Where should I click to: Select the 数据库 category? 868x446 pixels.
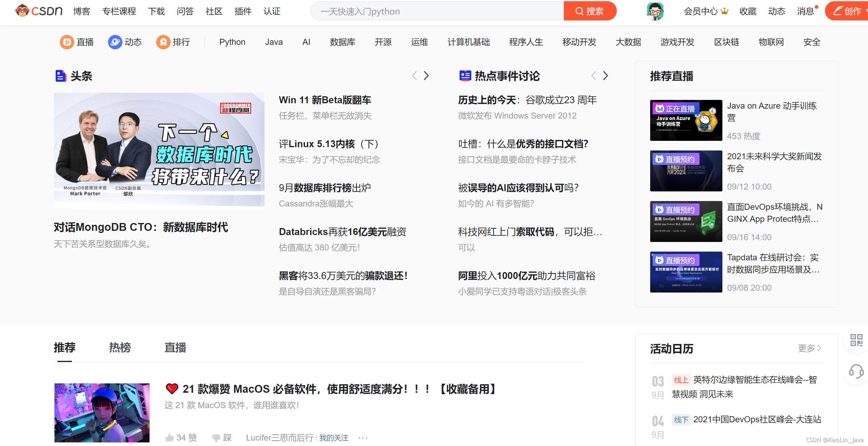[x=342, y=42]
